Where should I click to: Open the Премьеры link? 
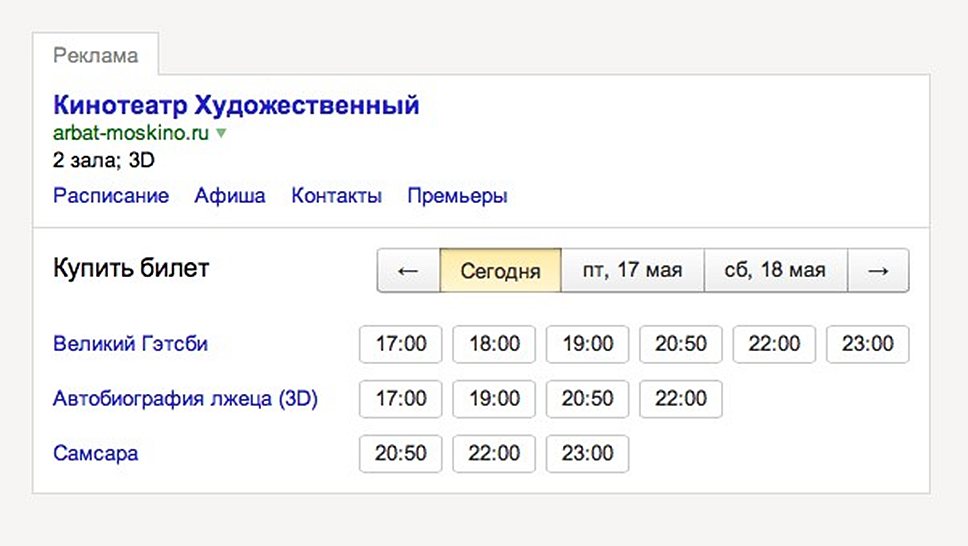pos(457,196)
